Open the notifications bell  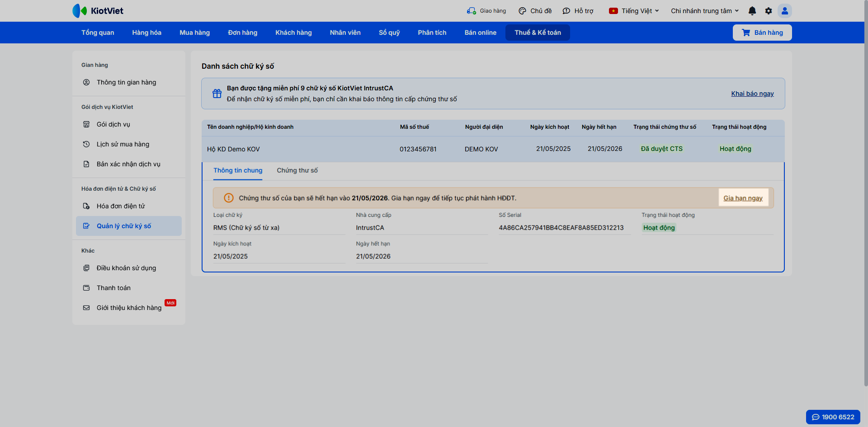[x=752, y=11]
